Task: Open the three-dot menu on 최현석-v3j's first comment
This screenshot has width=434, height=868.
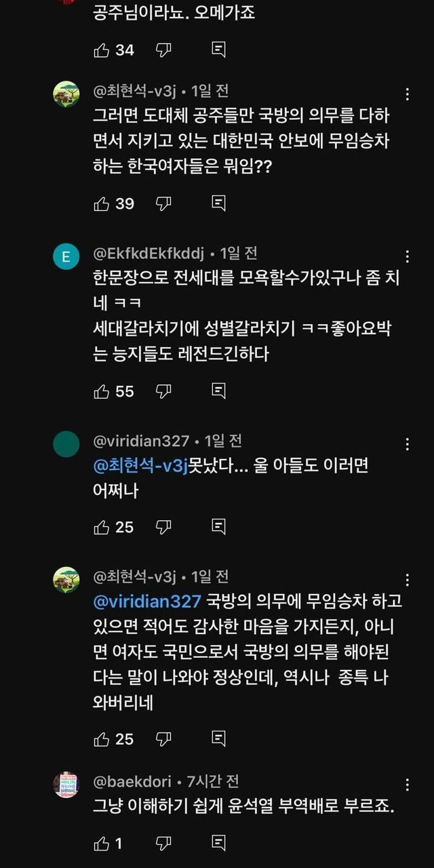Action: tap(407, 94)
